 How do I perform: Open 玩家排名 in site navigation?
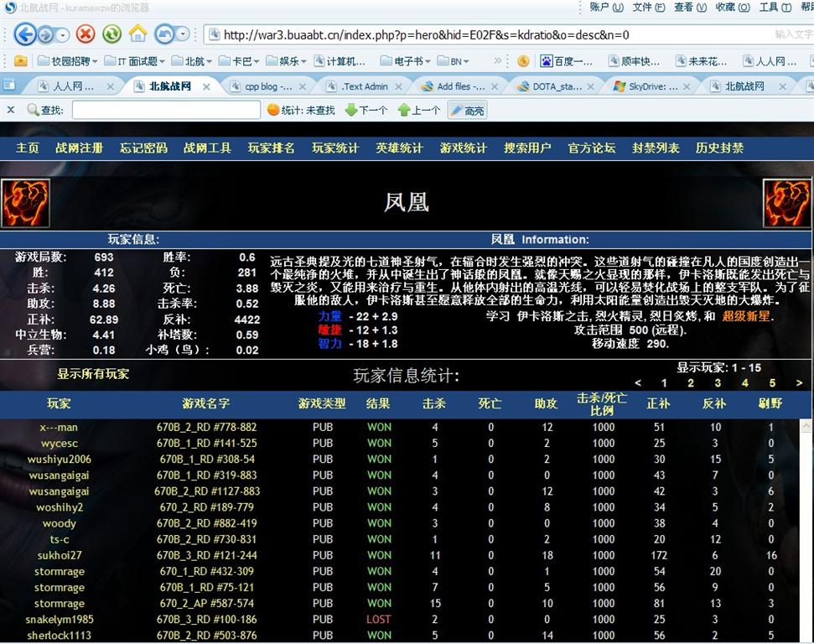(x=271, y=148)
